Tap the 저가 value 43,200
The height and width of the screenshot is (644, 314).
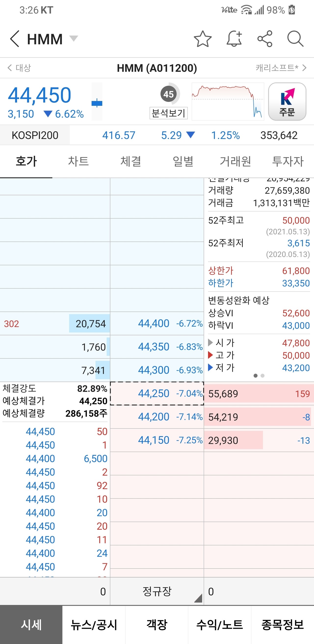[296, 368]
